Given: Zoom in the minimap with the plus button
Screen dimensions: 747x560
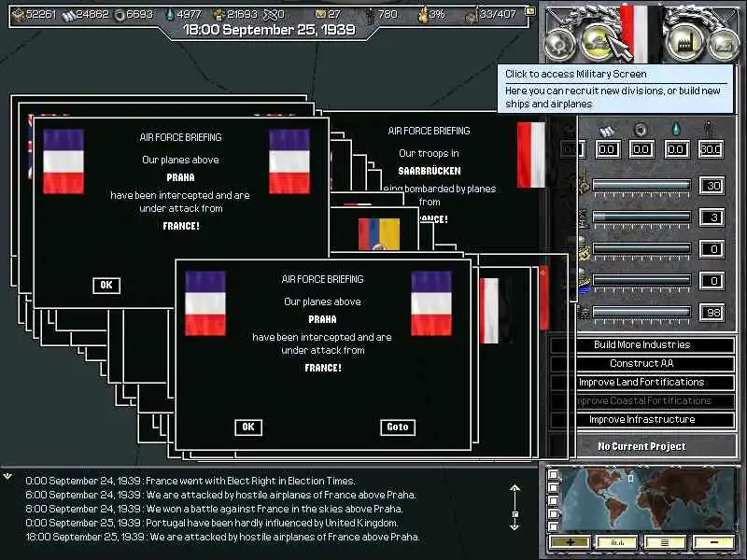Looking at the screenshot, I should 570,542.
